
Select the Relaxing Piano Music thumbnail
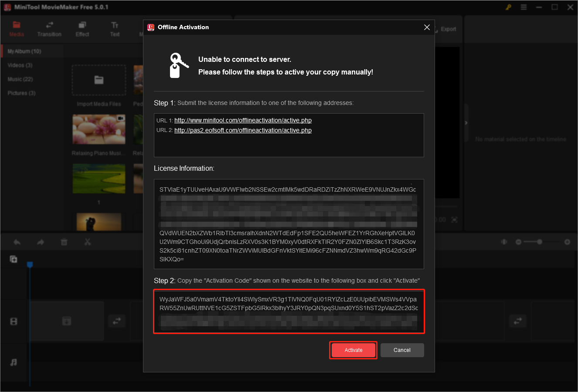click(99, 129)
